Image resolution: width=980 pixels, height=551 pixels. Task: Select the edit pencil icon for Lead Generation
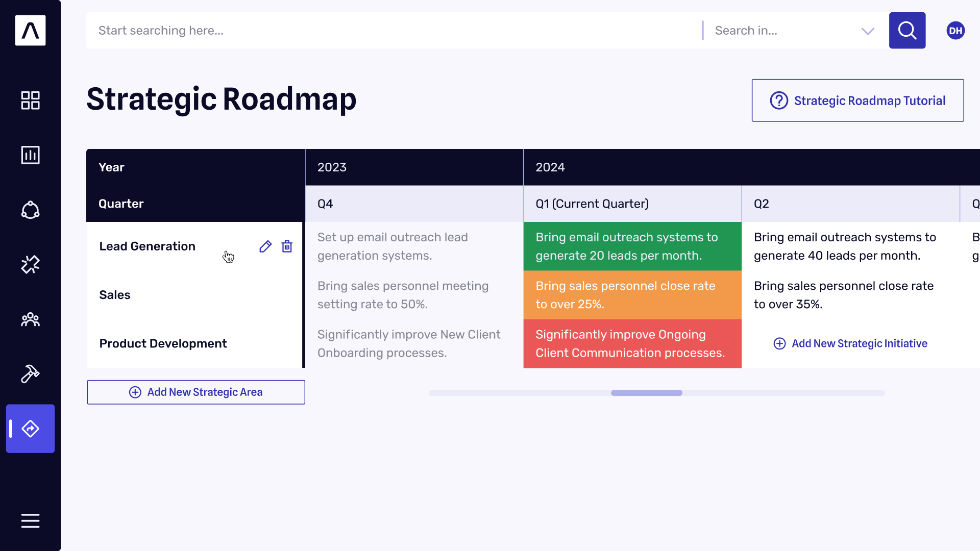pyautogui.click(x=265, y=246)
